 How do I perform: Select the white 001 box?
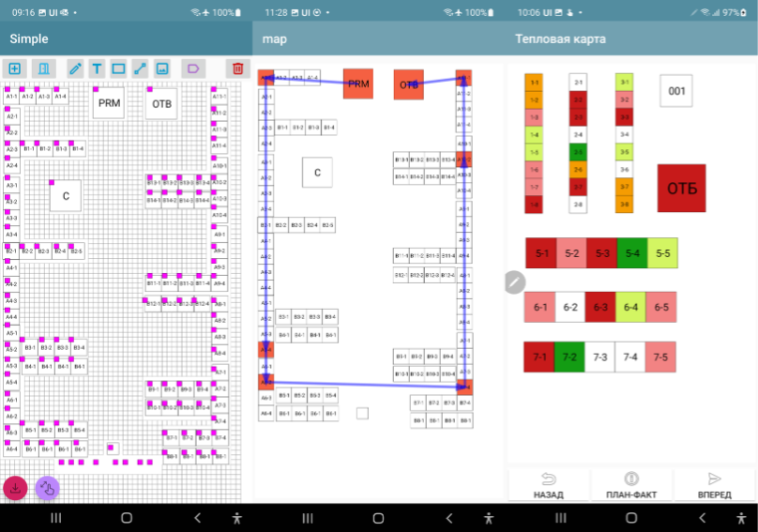pyautogui.click(x=675, y=91)
